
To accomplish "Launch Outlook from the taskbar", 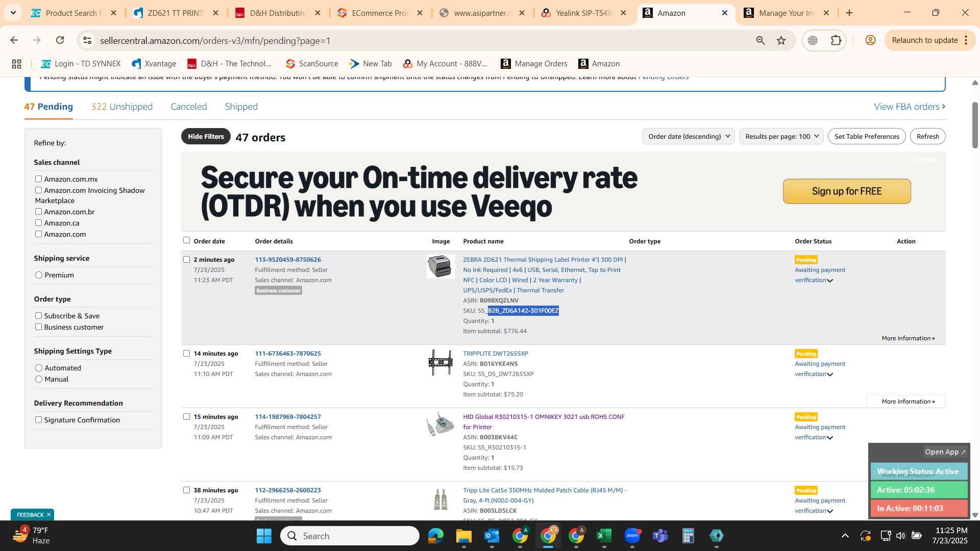I will point(492,536).
